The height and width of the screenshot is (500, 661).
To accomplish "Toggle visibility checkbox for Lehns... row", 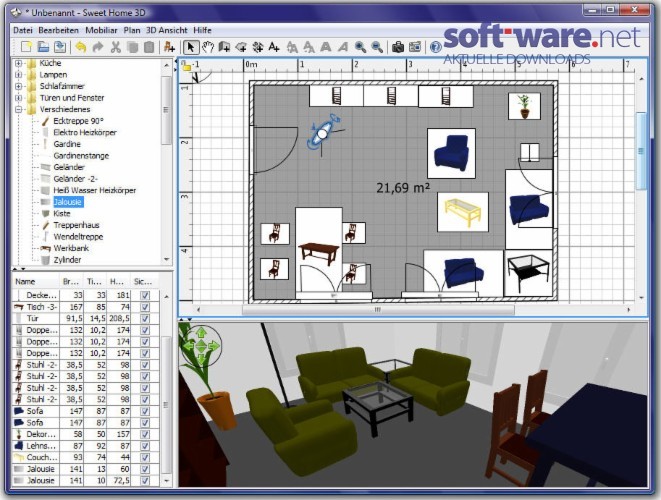I will 145,446.
